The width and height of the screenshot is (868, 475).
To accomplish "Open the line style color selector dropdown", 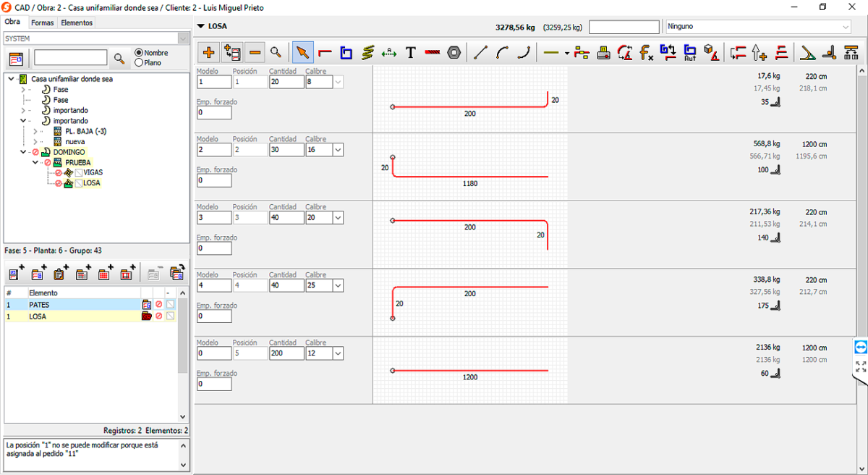I will point(566,51).
